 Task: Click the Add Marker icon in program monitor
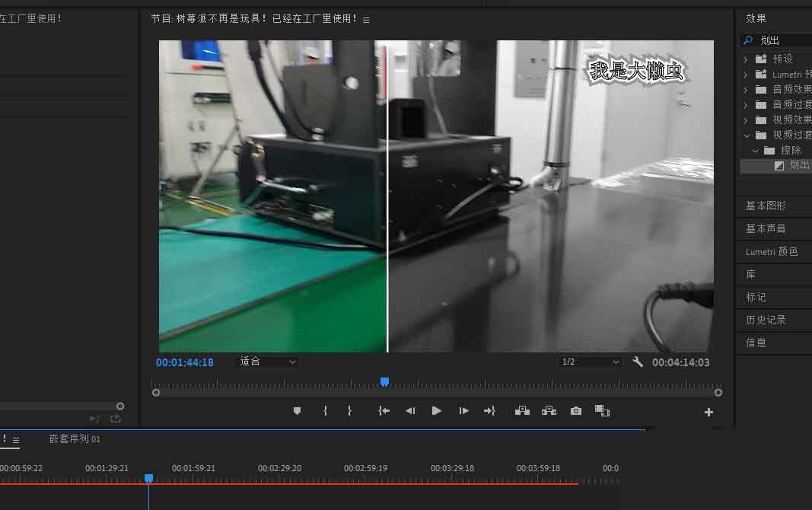[x=297, y=411]
